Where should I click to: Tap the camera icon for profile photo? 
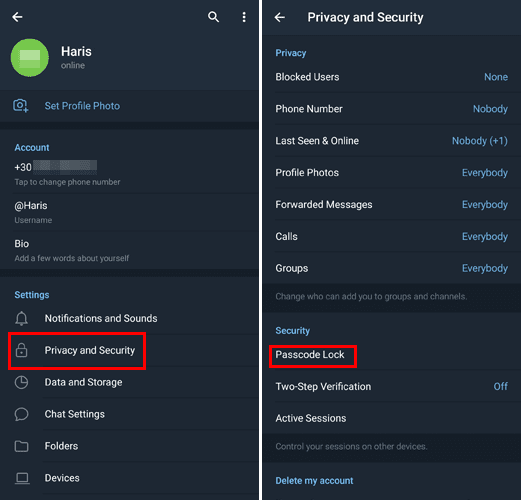(x=21, y=106)
